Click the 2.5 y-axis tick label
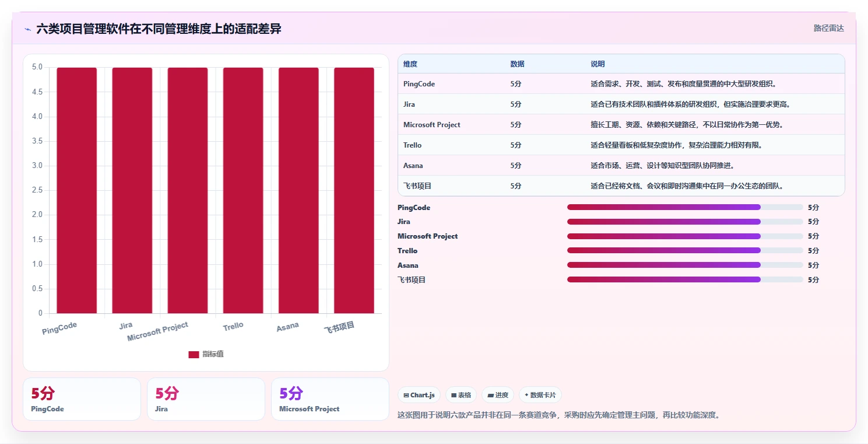The height and width of the screenshot is (444, 868). pyautogui.click(x=37, y=190)
